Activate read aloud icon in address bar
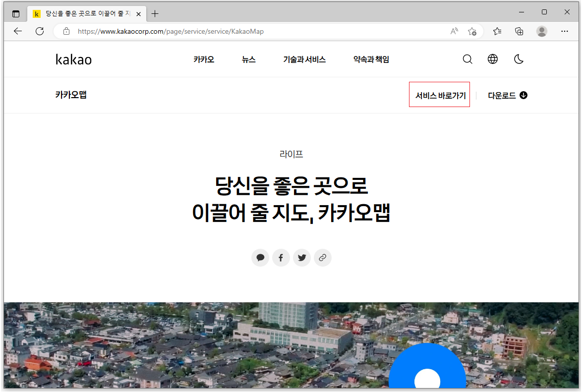Viewport: 583px width, 392px height. coord(454,31)
